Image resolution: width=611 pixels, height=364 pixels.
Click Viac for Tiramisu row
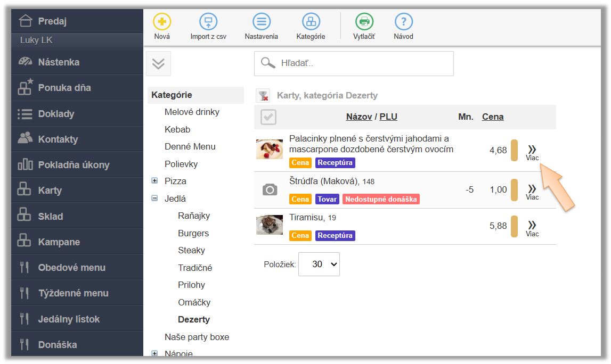click(532, 228)
